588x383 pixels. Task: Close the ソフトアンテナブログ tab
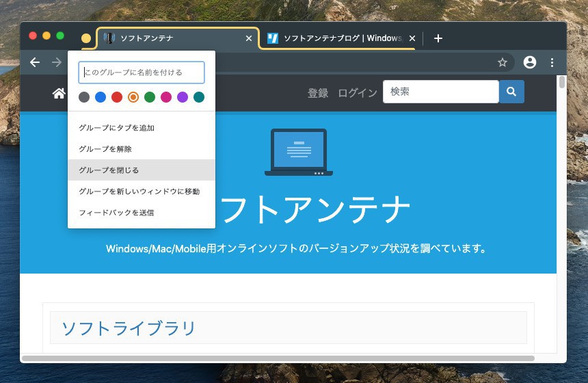(412, 38)
